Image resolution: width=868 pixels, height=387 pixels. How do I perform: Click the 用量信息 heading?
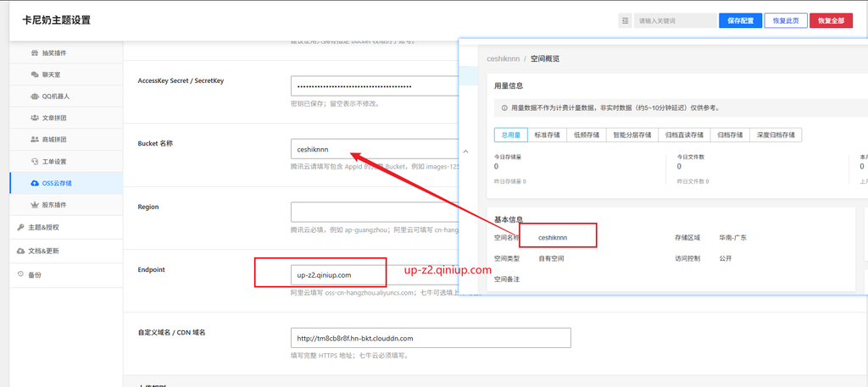[509, 86]
